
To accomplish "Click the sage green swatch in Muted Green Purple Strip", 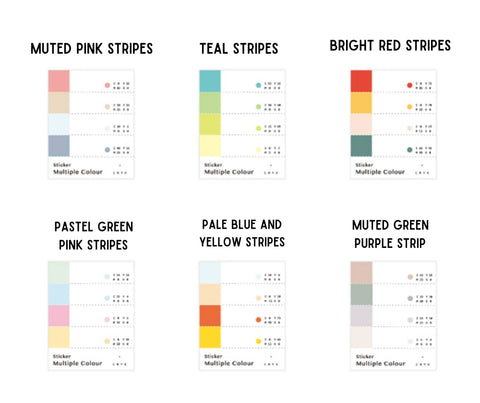I will [361, 294].
